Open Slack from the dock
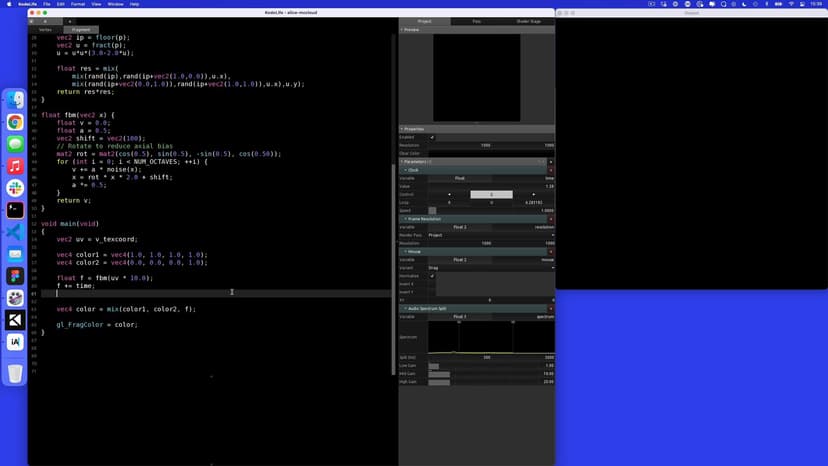This screenshot has height=466, width=828. pyautogui.click(x=15, y=188)
